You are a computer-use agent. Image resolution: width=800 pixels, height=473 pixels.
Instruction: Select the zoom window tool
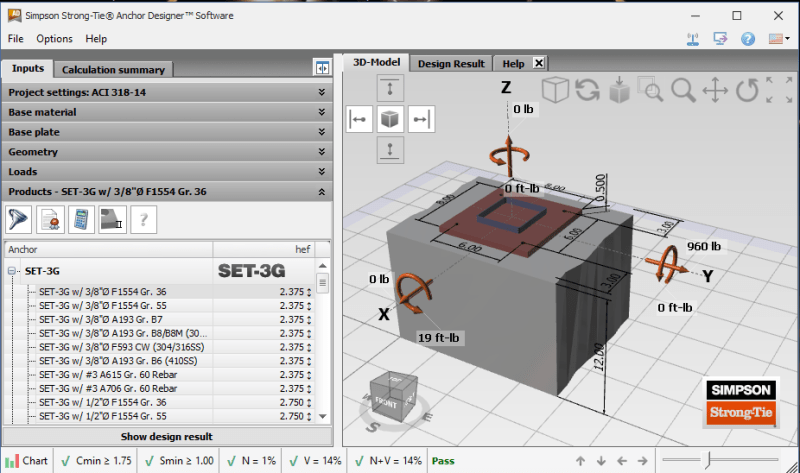tap(650, 90)
